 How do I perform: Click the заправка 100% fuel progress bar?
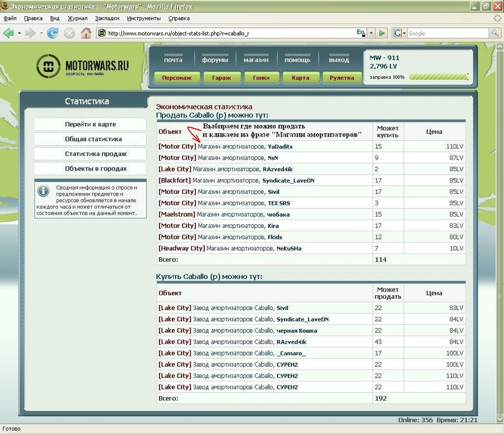(x=438, y=77)
